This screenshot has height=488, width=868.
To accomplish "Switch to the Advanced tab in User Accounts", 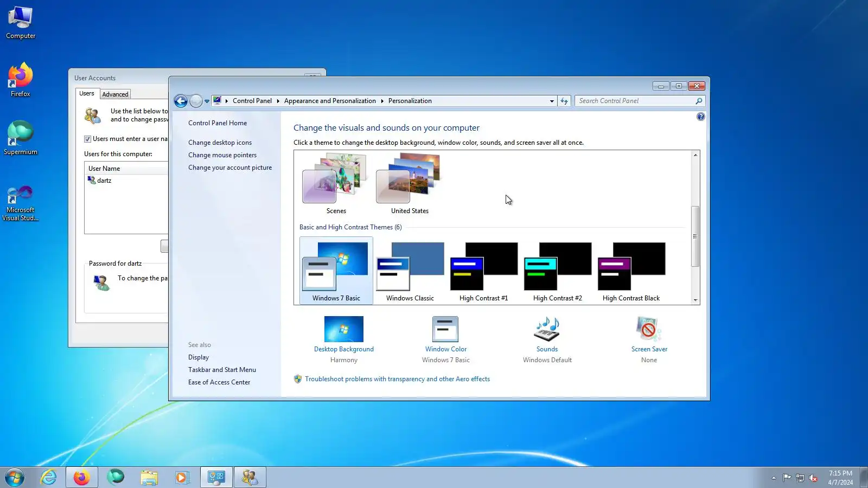I will 116,94.
